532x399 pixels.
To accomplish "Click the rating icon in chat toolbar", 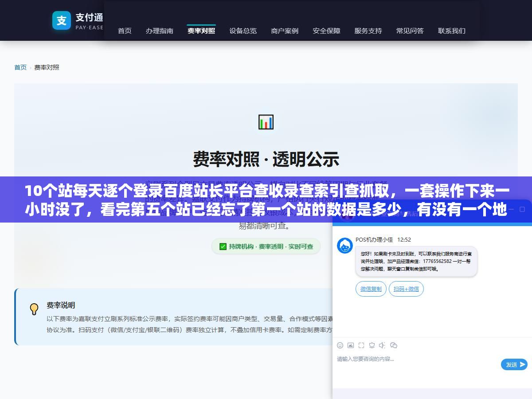I will click(x=372, y=345).
